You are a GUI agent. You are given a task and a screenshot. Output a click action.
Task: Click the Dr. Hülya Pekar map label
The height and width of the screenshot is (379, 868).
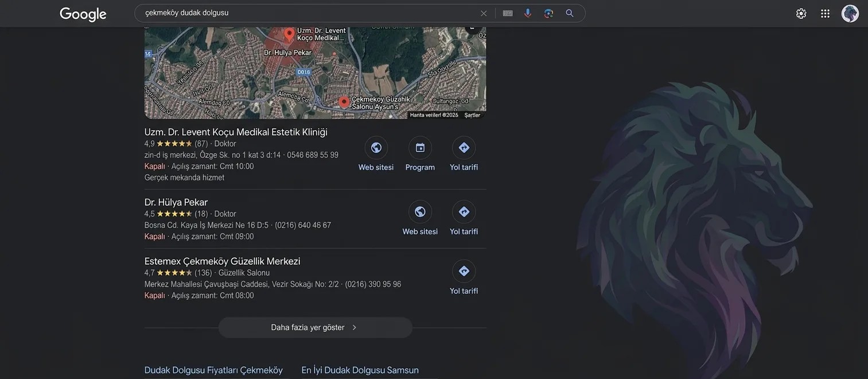coord(287,53)
